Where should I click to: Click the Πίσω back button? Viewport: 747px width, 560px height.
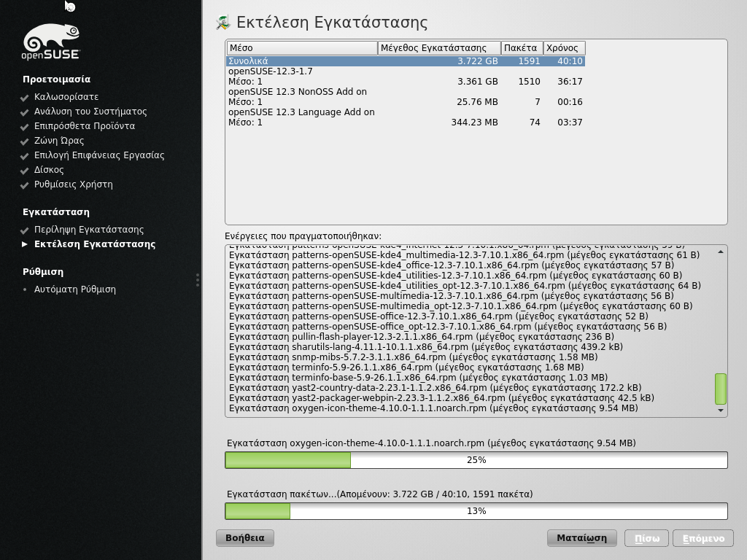coord(647,538)
